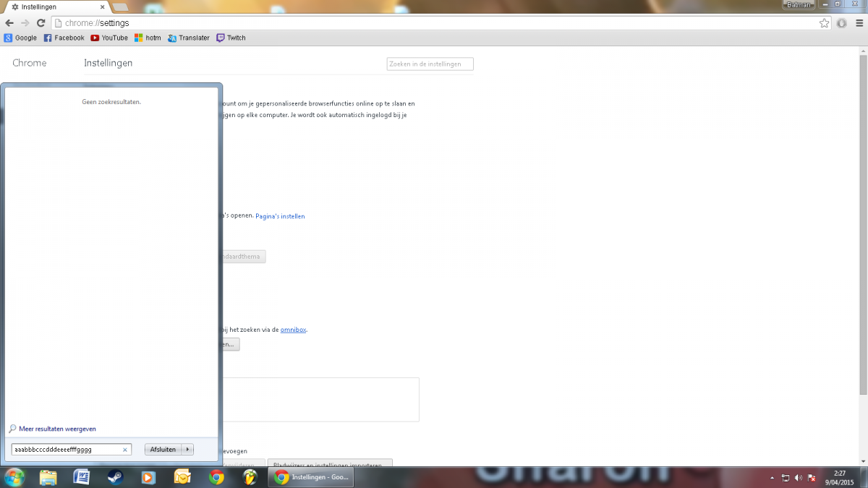868x488 pixels.
Task: Open the Pagina's instellen link
Action: pyautogui.click(x=280, y=216)
